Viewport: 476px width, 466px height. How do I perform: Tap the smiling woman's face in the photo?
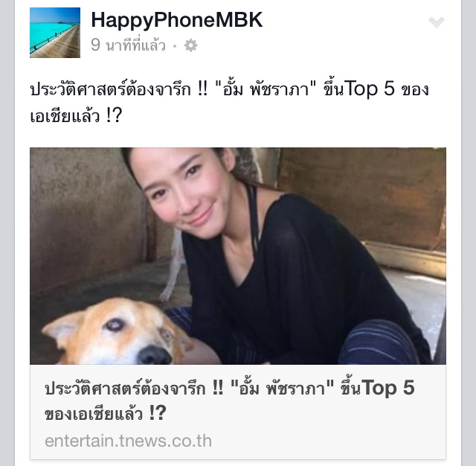[182, 191]
